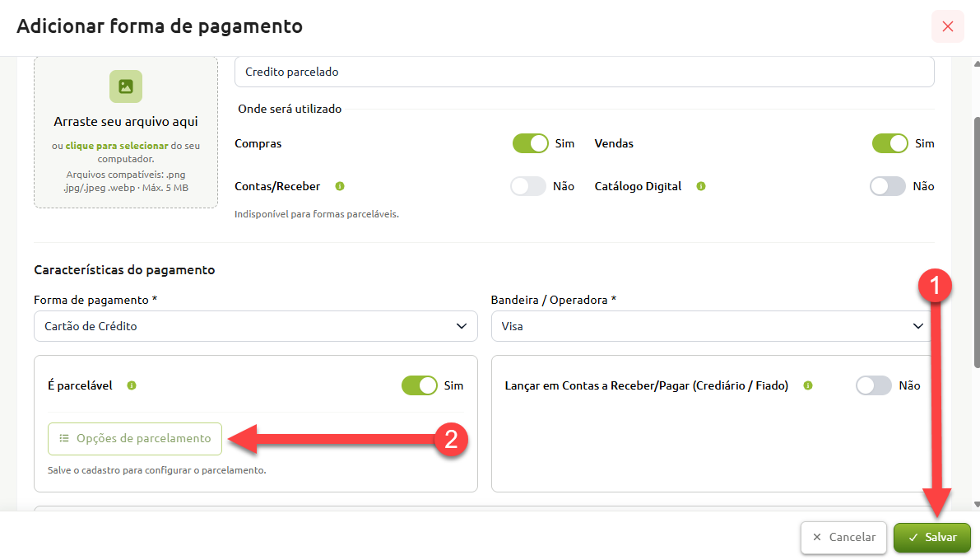The width and height of the screenshot is (980, 560).
Task: Open the Catálogo Digital info icon
Action: pos(701,186)
